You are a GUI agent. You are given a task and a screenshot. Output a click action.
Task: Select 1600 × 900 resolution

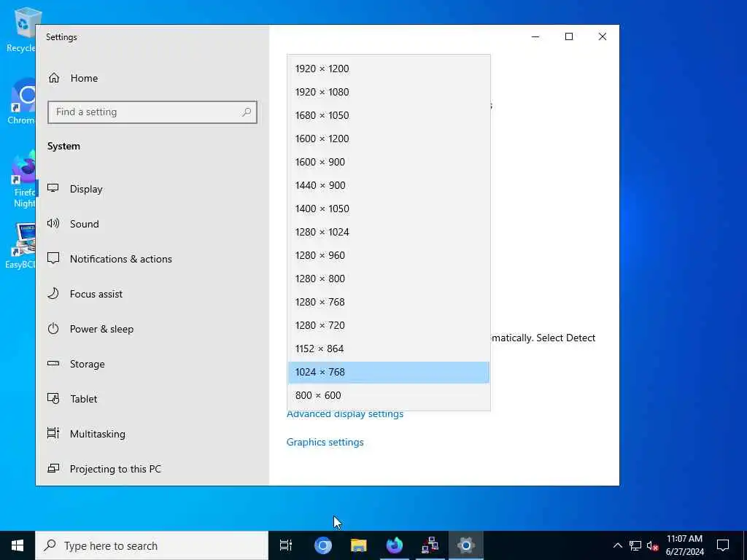388,162
